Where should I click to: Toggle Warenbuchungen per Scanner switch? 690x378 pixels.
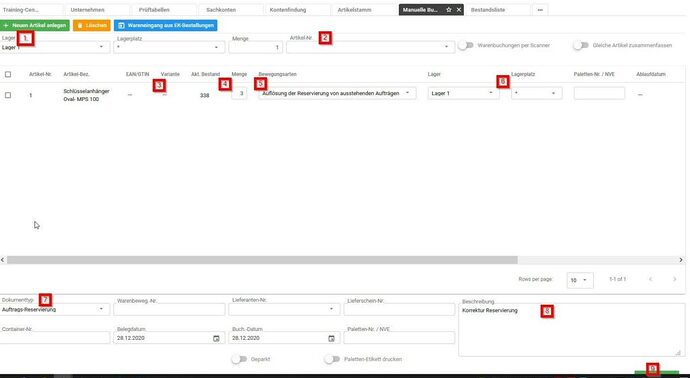[x=466, y=45]
